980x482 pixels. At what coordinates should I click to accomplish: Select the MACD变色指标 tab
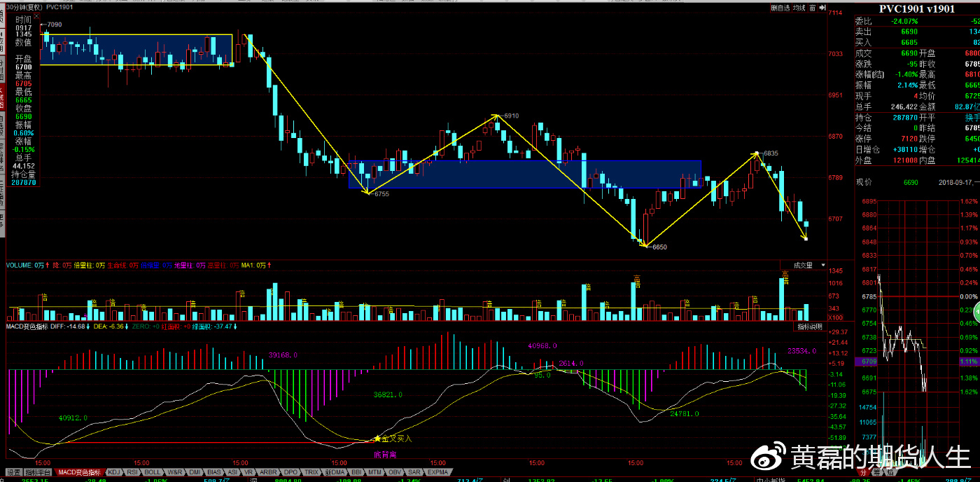click(x=79, y=472)
